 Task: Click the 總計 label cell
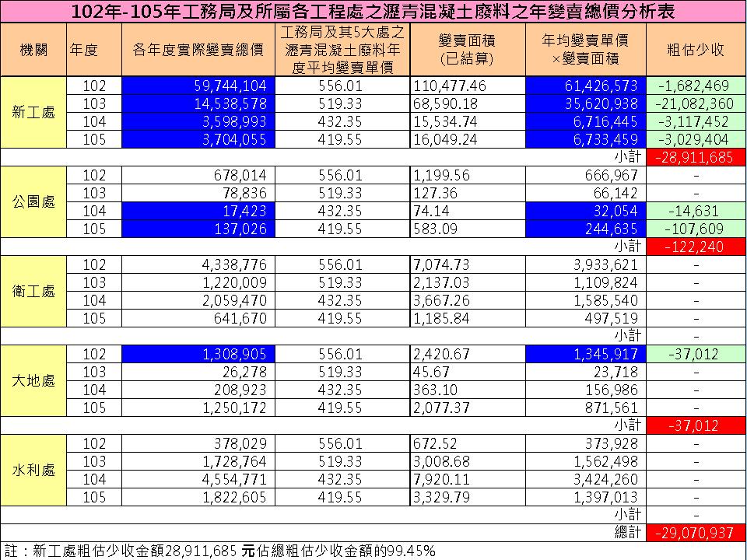click(x=628, y=532)
